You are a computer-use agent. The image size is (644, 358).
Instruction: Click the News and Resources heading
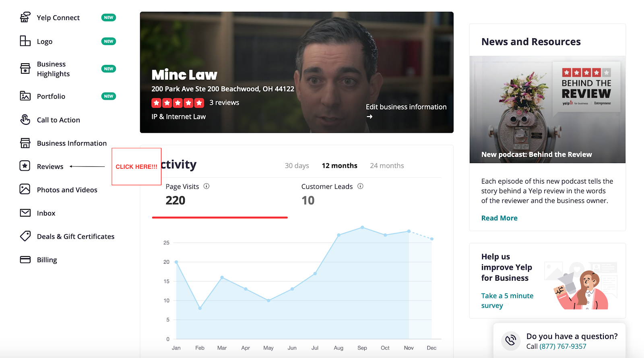tap(531, 42)
